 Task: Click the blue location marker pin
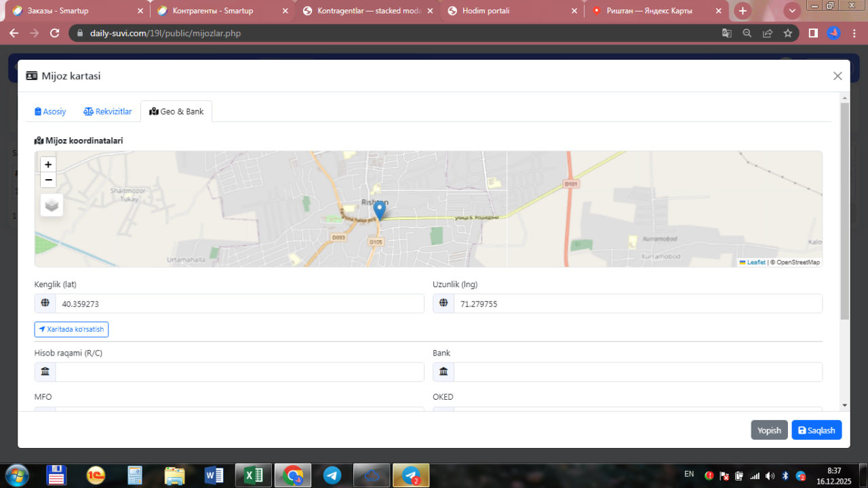coord(380,210)
